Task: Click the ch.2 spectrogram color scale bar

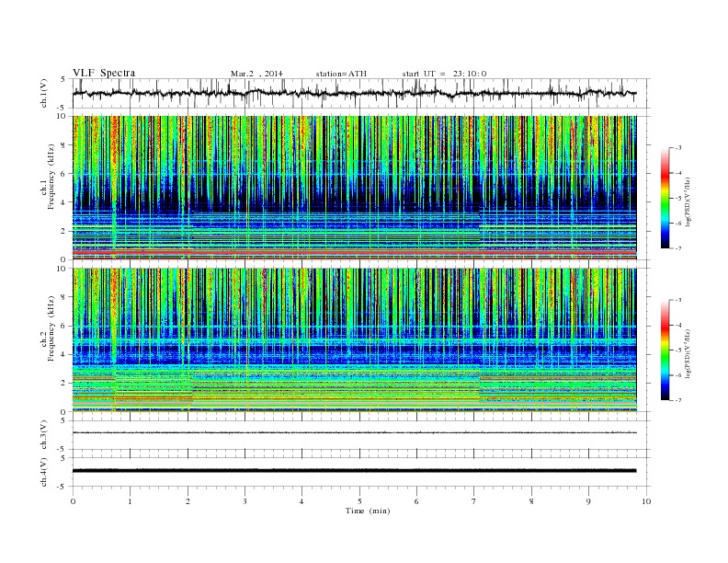Action: tap(665, 350)
